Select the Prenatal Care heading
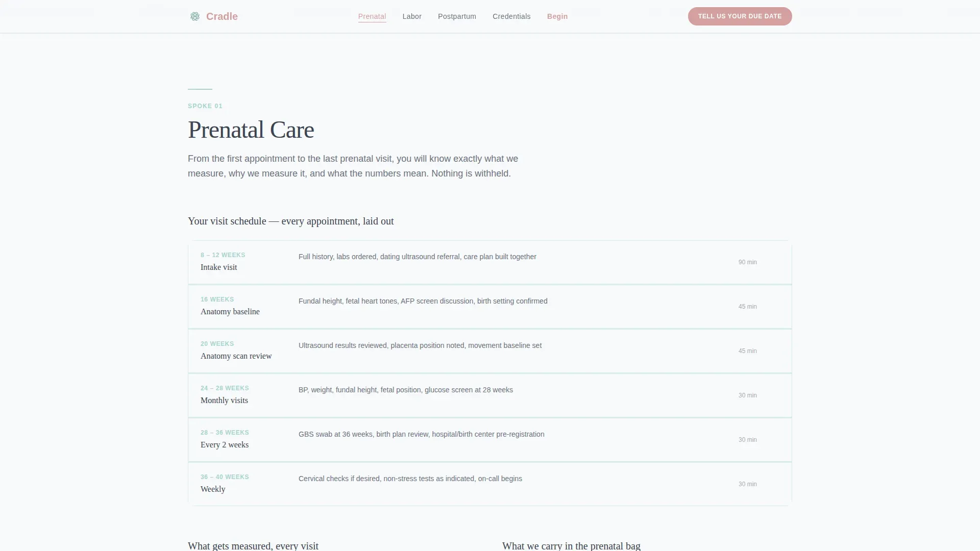 [x=251, y=130]
